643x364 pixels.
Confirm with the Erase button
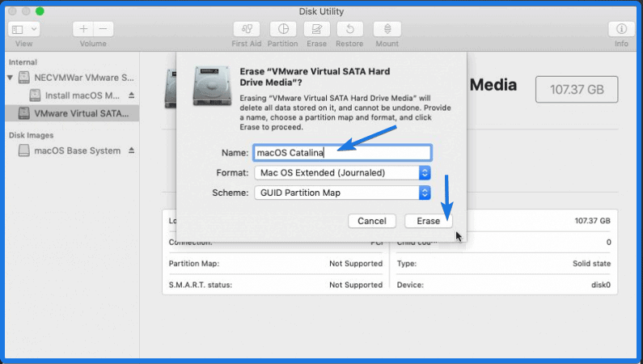[429, 221]
